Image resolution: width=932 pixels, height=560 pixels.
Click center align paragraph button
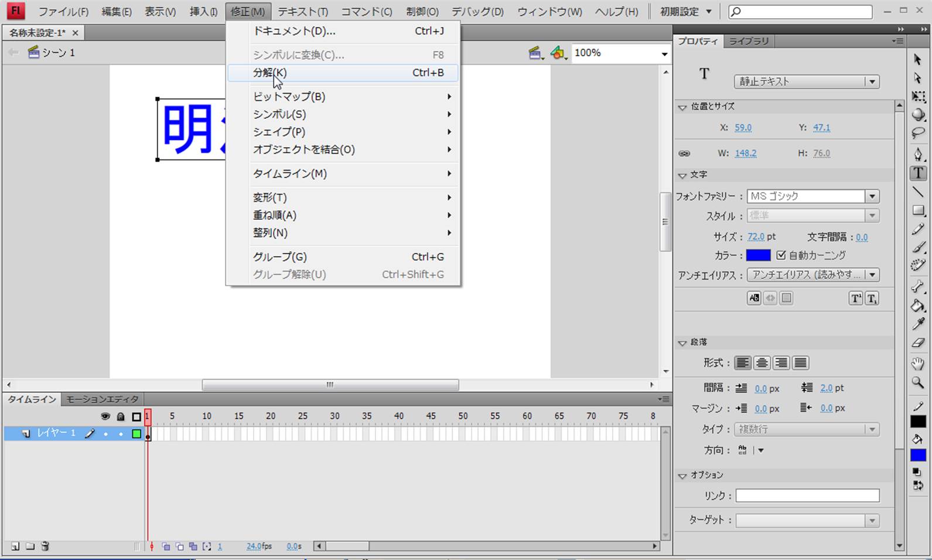[x=762, y=363]
